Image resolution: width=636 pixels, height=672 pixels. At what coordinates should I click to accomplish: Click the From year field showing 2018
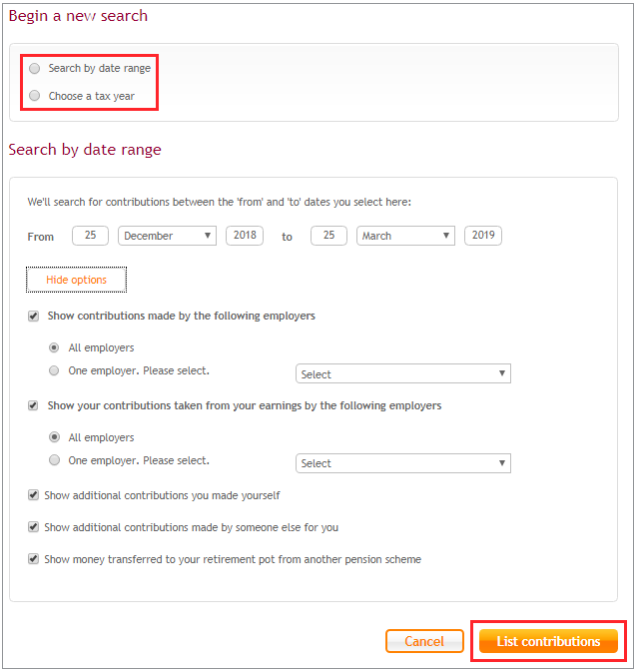(245, 236)
